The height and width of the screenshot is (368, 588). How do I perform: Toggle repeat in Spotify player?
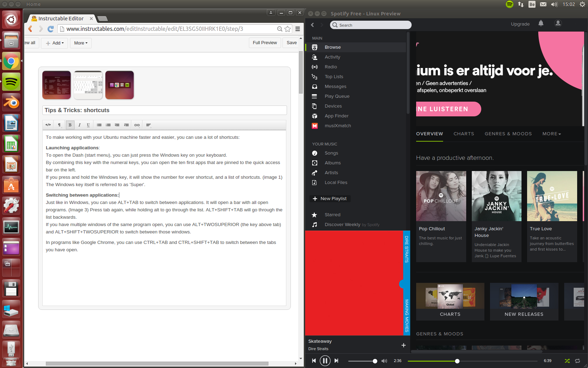577,361
